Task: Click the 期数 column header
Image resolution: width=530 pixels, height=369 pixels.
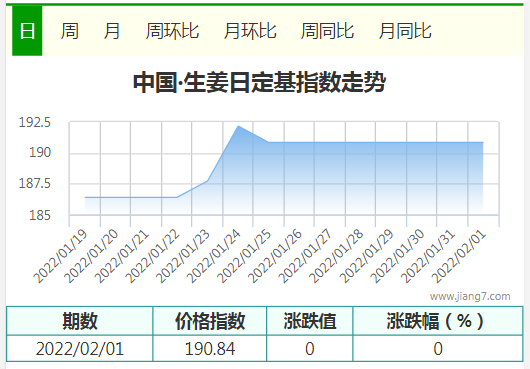Action: (x=80, y=321)
